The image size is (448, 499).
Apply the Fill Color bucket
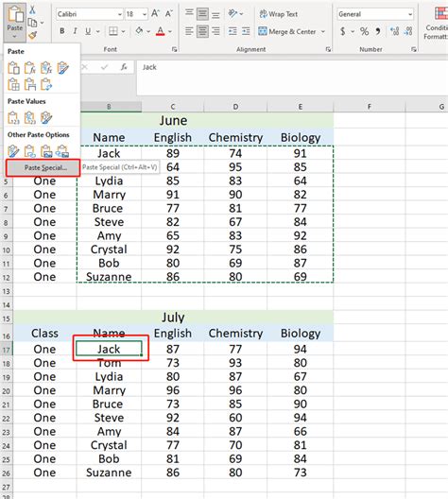pos(139,31)
